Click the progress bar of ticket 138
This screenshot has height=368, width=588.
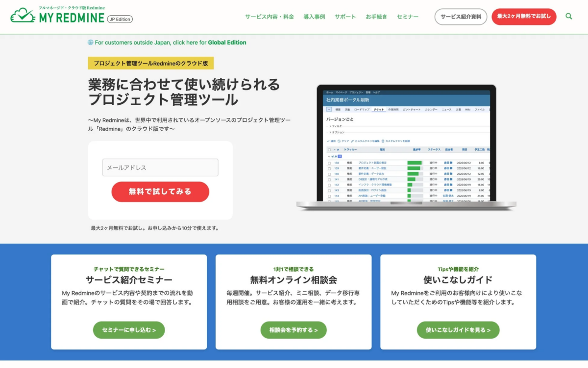click(415, 163)
